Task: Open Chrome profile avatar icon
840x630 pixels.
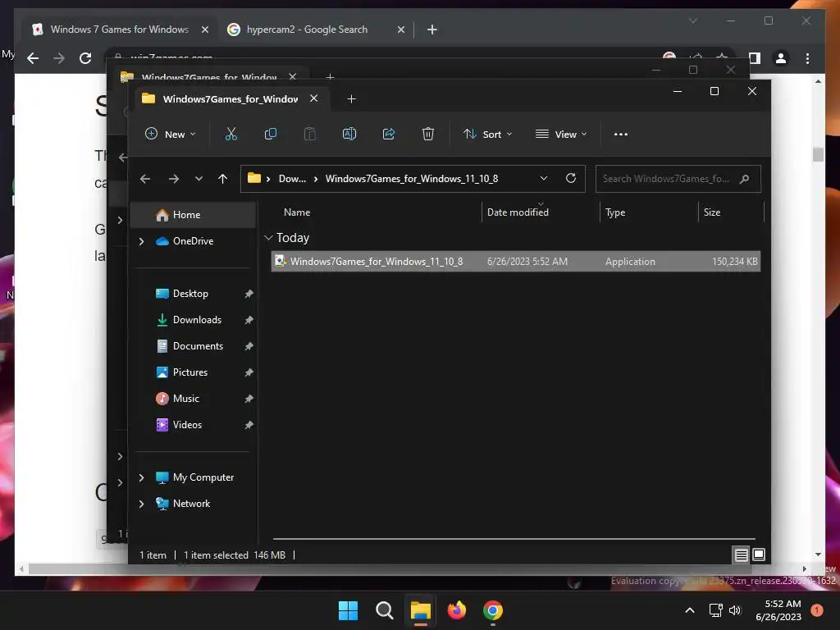Action: click(781, 58)
